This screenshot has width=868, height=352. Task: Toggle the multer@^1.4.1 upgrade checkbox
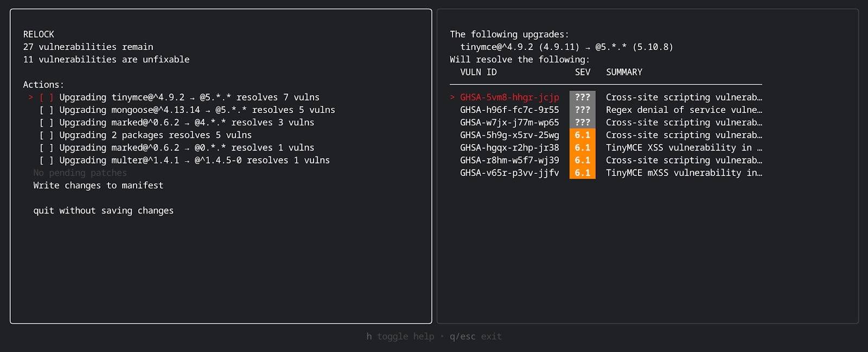tap(46, 160)
